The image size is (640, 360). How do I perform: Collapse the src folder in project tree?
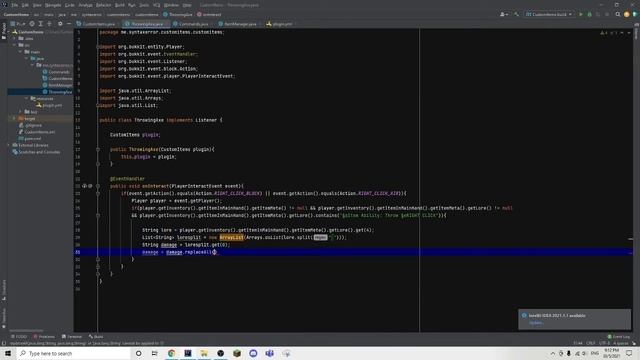(15, 45)
